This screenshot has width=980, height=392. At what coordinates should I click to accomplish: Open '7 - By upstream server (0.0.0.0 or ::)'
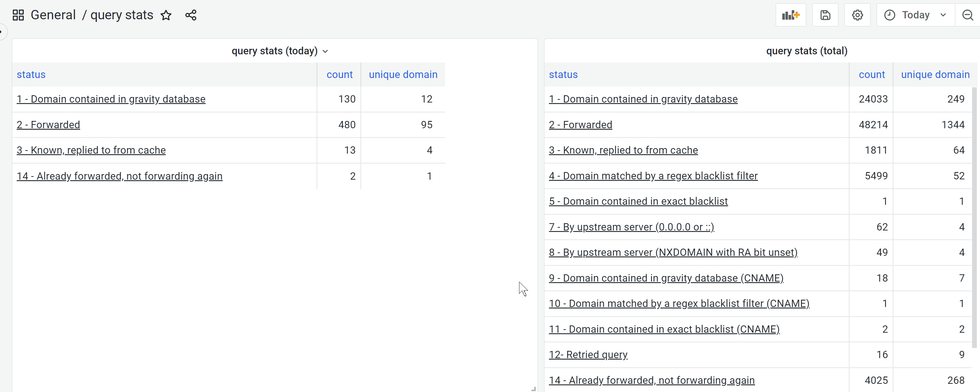click(631, 227)
